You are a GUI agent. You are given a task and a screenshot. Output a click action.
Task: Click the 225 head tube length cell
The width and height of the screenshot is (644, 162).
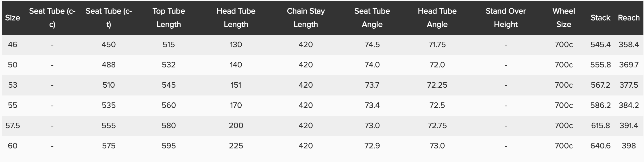pos(236,146)
